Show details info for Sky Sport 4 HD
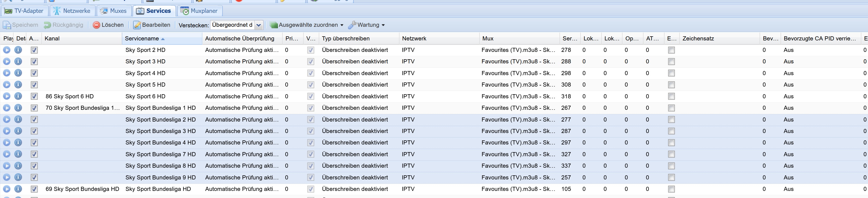The height and width of the screenshot is (198, 868). click(x=18, y=73)
